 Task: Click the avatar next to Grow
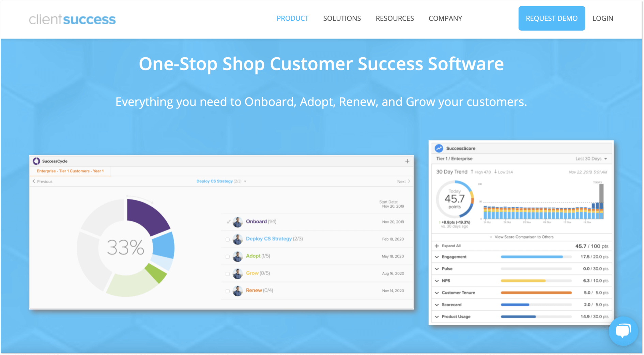[237, 273]
